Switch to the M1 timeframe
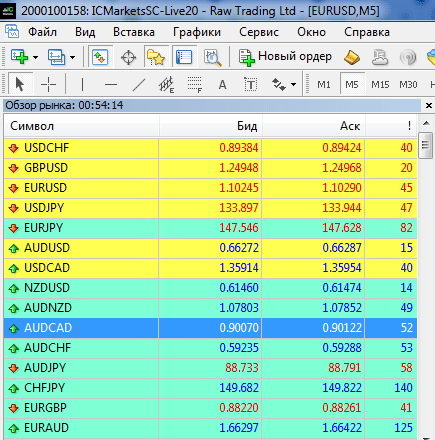 tap(324, 85)
